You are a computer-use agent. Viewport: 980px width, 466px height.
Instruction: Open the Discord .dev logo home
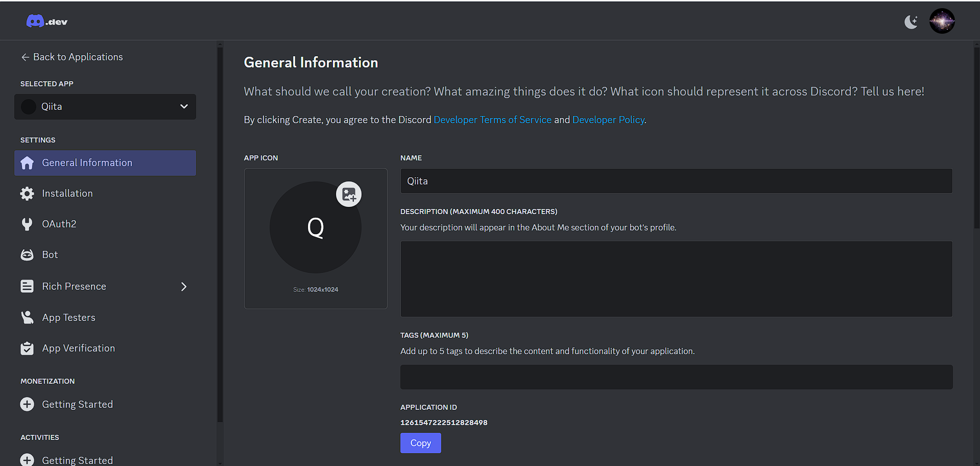pos(46,21)
